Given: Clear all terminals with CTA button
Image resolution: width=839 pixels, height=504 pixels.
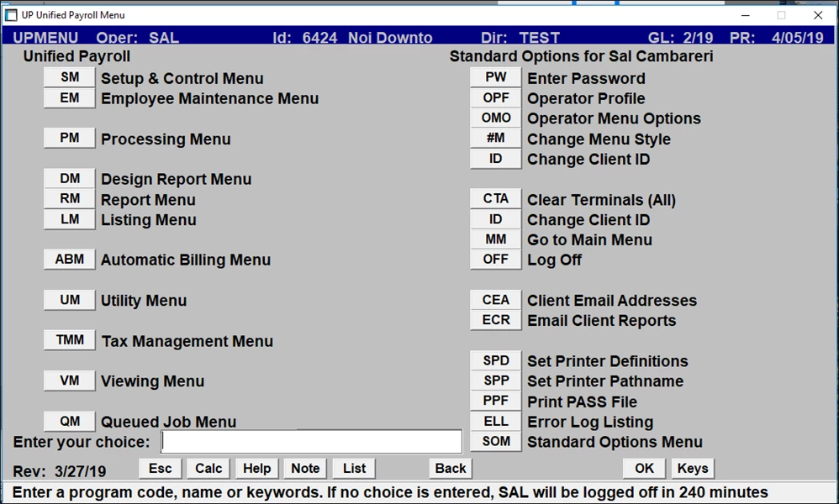Looking at the screenshot, I should pyautogui.click(x=496, y=199).
